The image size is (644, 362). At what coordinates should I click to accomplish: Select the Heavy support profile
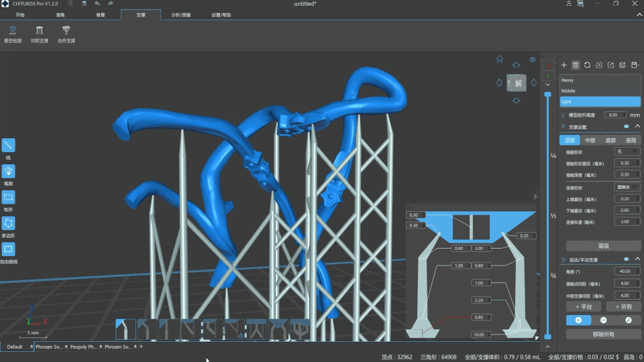click(x=600, y=80)
